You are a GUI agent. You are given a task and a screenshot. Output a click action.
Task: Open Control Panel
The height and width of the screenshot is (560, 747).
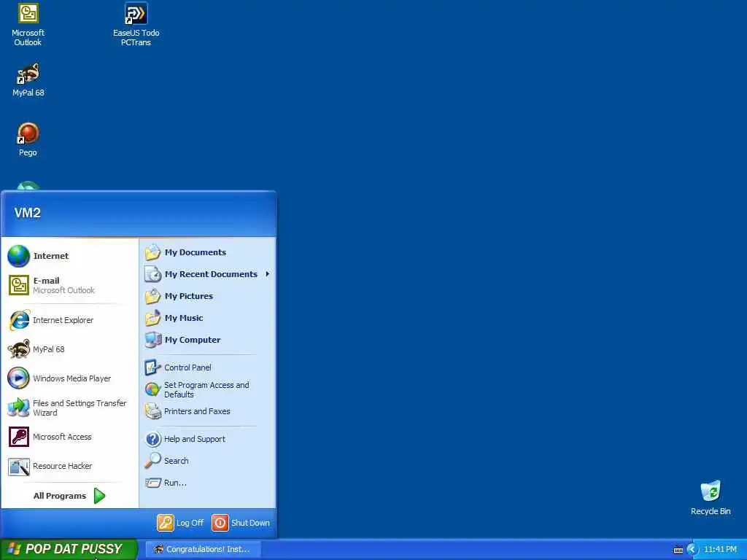[x=206, y=367]
